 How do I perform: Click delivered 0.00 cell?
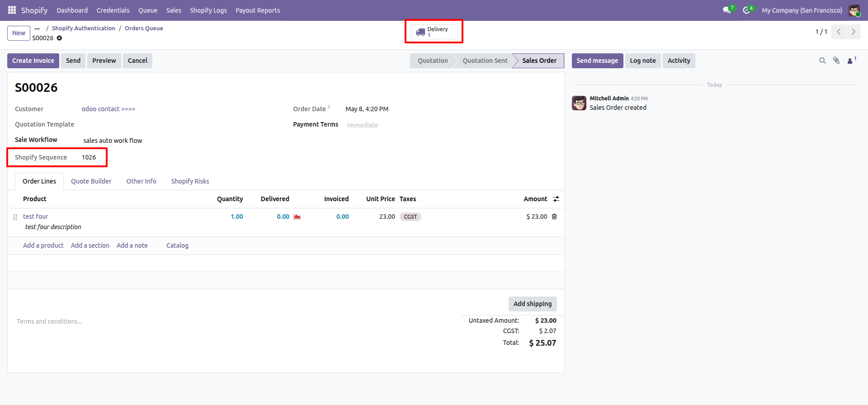[283, 217]
